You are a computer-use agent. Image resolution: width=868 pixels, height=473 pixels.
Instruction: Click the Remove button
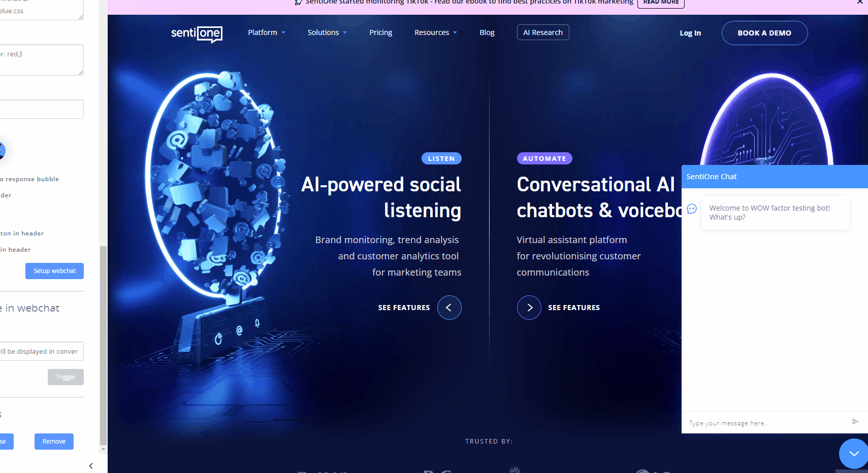tap(54, 442)
